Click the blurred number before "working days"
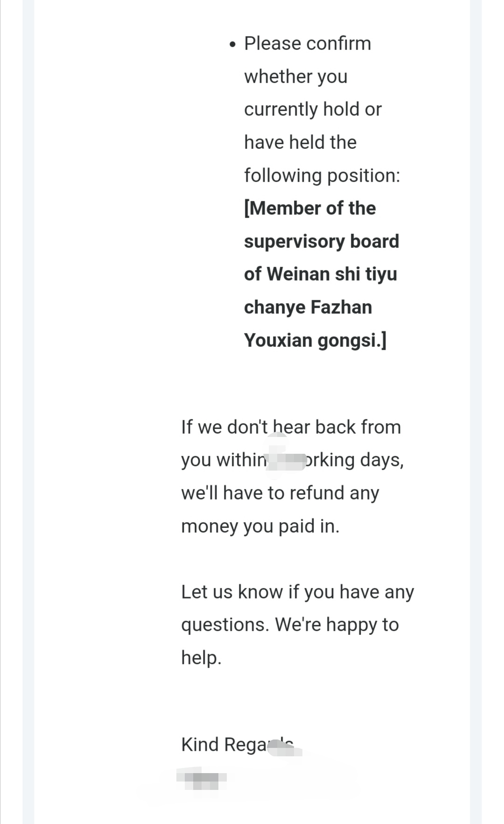The height and width of the screenshot is (824, 504). coord(286,461)
